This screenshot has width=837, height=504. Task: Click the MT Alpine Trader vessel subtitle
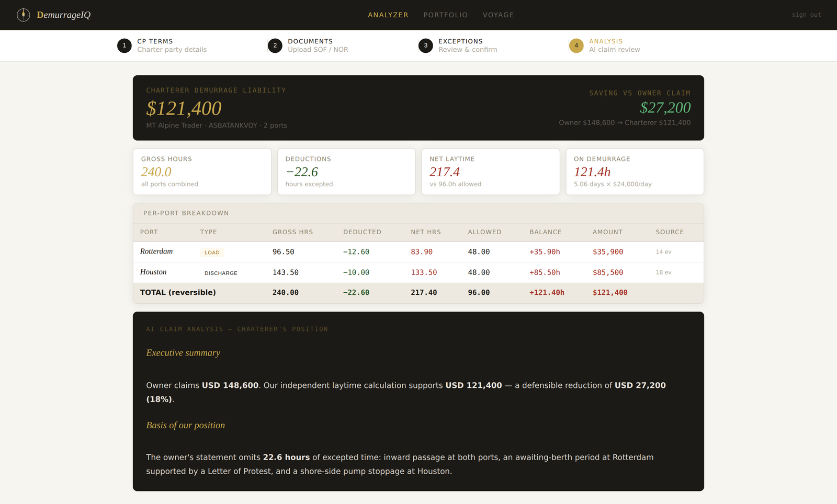point(217,125)
